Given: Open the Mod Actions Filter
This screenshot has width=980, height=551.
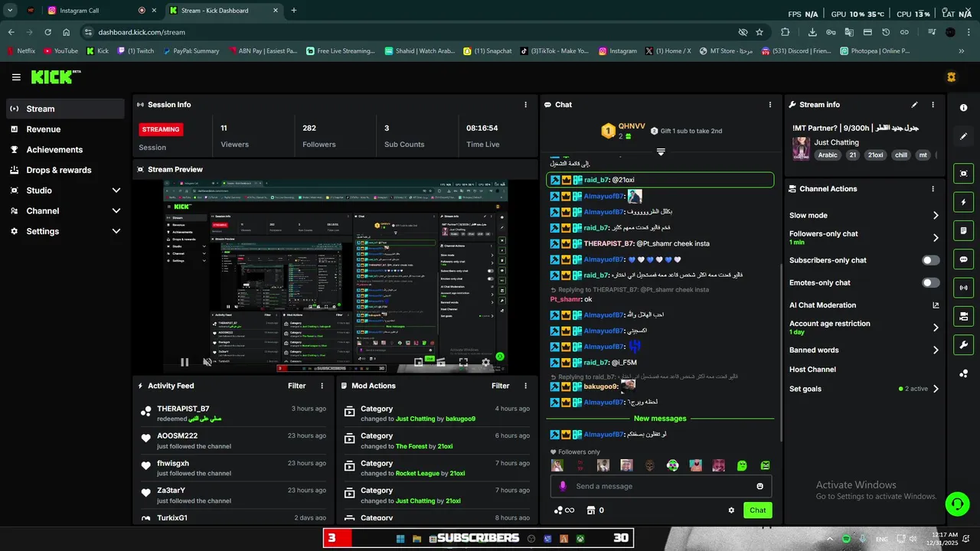Looking at the screenshot, I should (500, 386).
